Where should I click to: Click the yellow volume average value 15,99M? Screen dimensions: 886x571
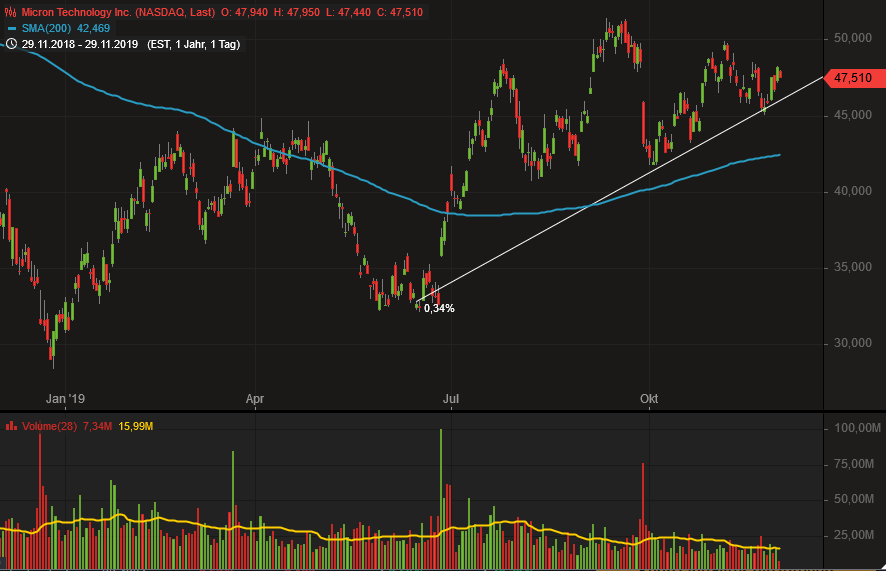coord(135,426)
